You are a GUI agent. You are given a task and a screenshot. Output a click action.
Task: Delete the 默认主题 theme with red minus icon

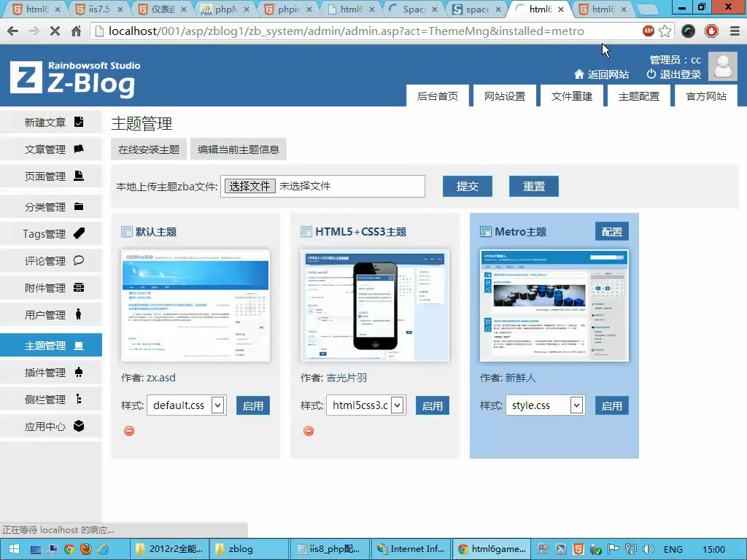click(x=129, y=431)
